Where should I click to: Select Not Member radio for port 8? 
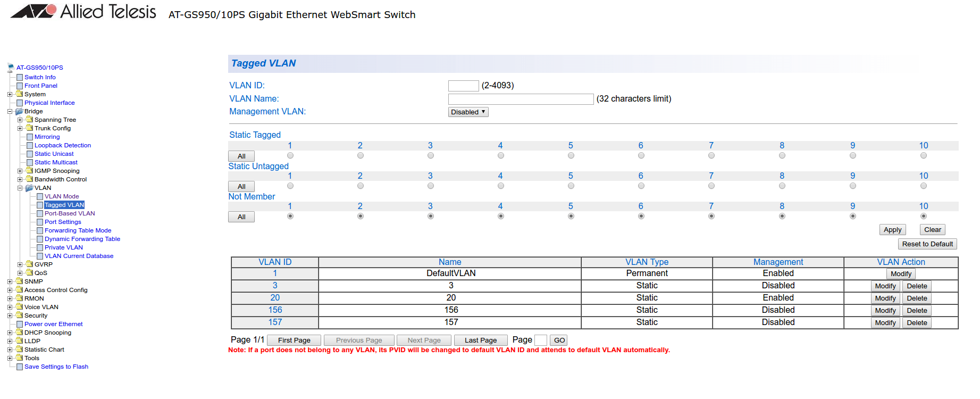tap(782, 216)
